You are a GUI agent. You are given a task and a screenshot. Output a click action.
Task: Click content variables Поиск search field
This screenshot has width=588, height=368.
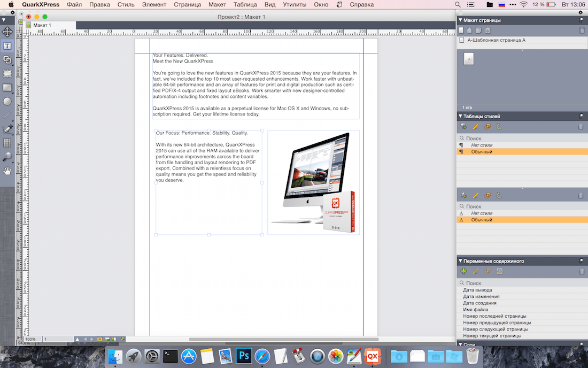522,283
